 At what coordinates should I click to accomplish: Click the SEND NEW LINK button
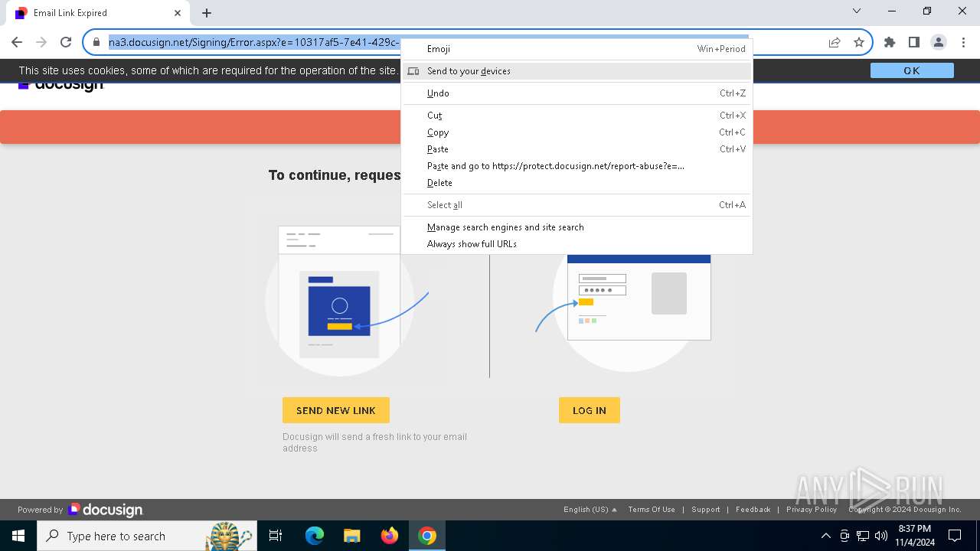(x=336, y=410)
